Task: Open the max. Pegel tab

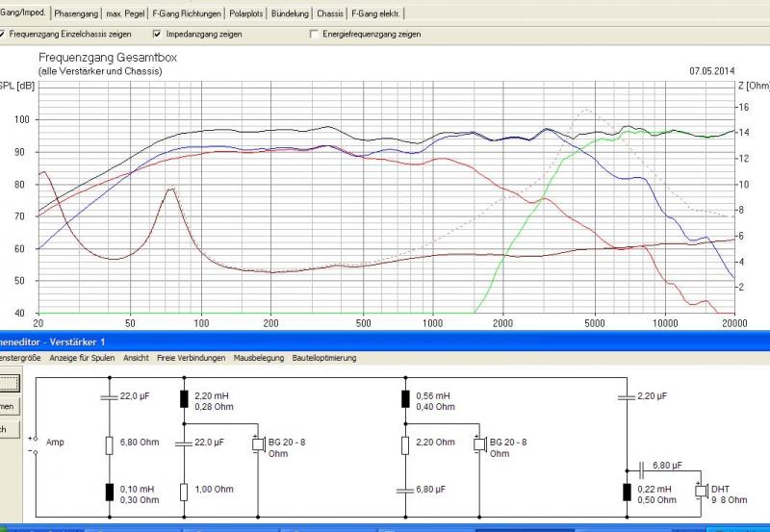Action: (125, 13)
